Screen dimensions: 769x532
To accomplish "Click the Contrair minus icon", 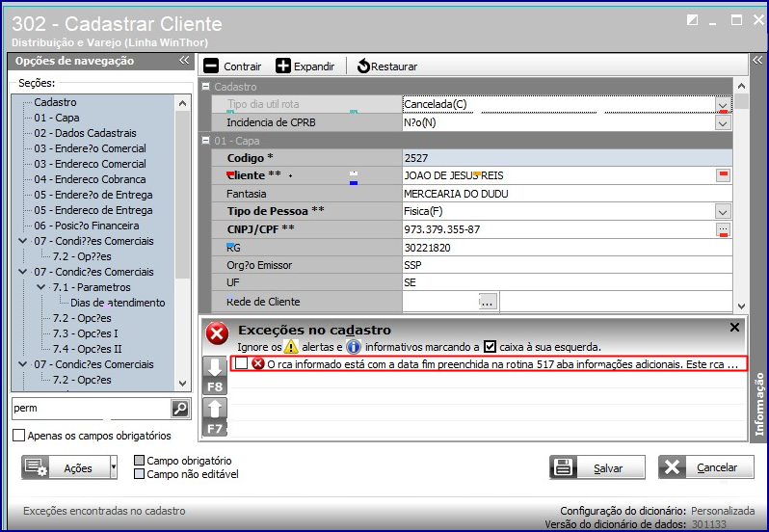I will coord(211,66).
